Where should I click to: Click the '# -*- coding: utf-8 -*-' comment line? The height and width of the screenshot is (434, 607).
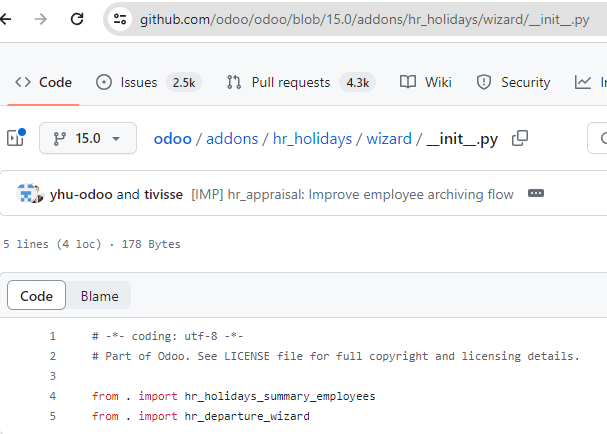pos(167,336)
